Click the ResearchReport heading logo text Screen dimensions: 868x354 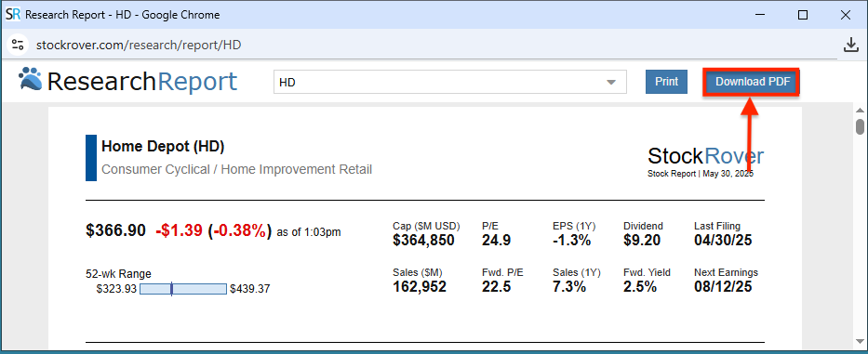(x=142, y=82)
